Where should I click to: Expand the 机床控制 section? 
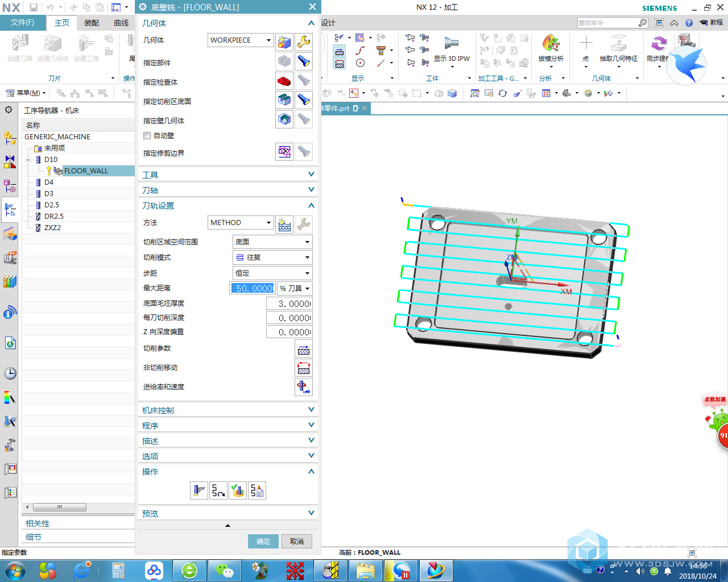pos(228,410)
